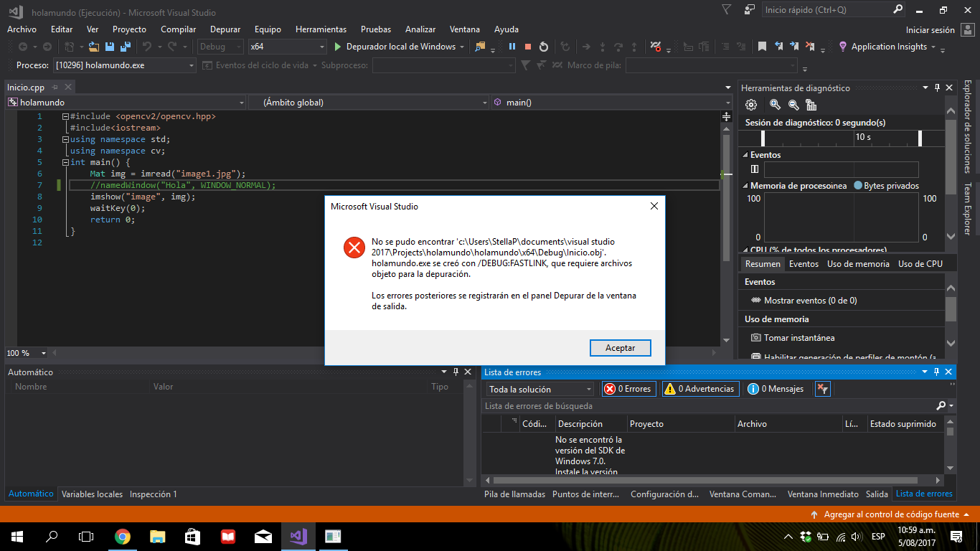Go to previous bookmark icon
Viewport: 980px width, 551px height.
pyautogui.click(x=779, y=47)
